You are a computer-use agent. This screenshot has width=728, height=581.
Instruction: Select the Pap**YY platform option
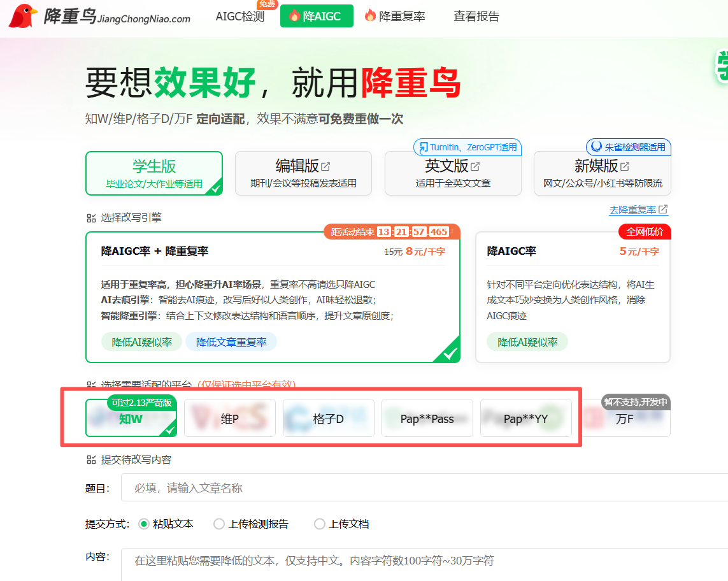(526, 418)
